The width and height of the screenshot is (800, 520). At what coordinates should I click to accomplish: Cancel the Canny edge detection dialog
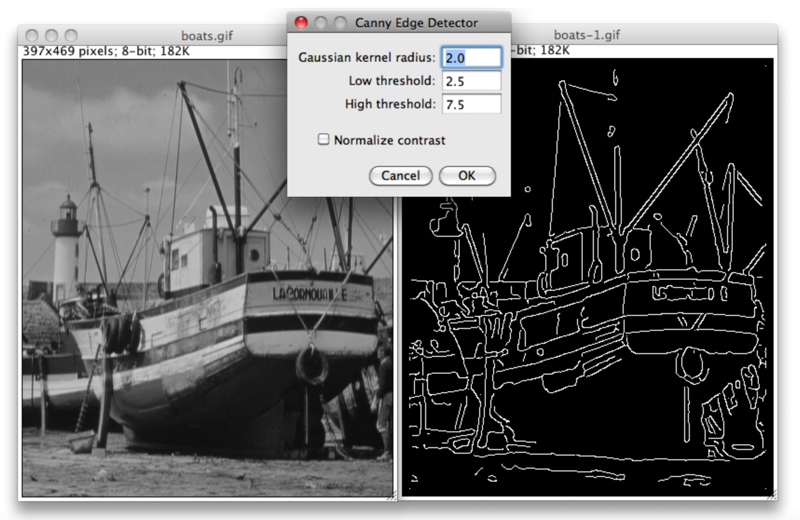click(400, 176)
